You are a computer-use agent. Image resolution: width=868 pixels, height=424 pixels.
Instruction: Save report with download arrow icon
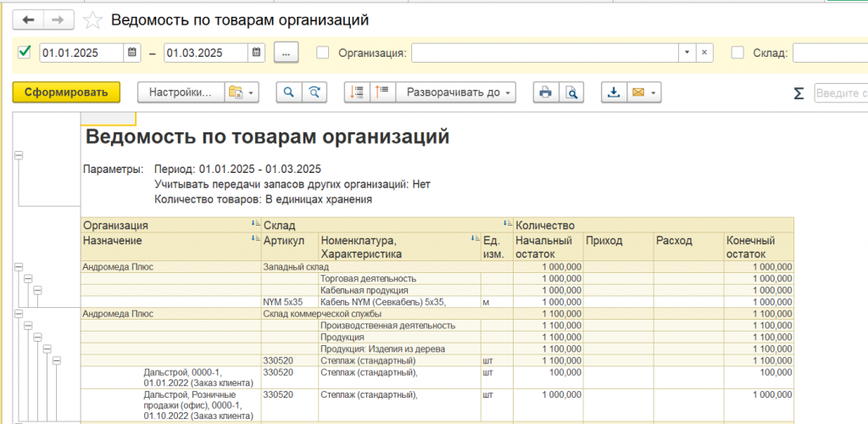click(615, 92)
